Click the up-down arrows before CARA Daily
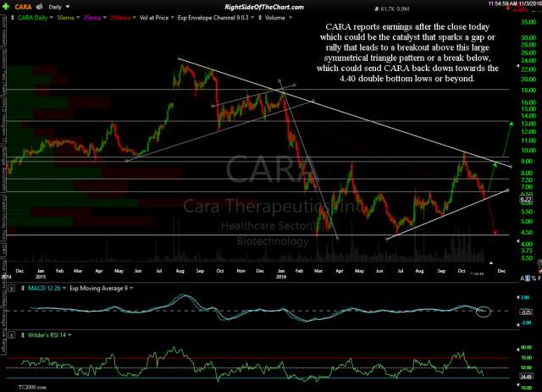This screenshot has width=542, height=392. (13, 18)
